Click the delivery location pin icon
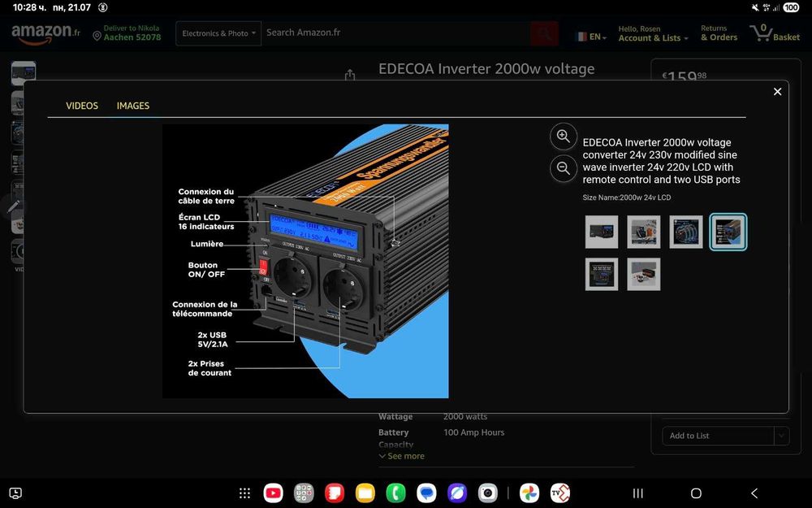The height and width of the screenshot is (508, 812). [97, 36]
